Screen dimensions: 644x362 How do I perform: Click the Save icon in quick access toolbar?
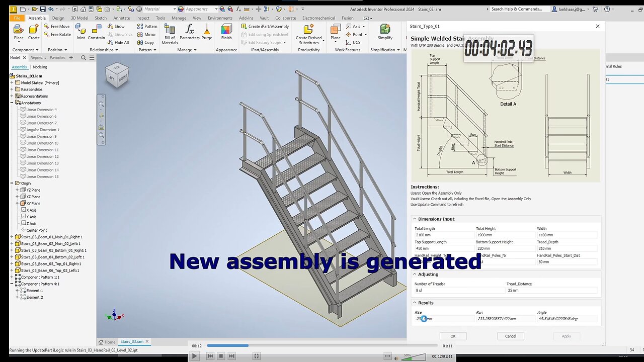click(x=43, y=9)
